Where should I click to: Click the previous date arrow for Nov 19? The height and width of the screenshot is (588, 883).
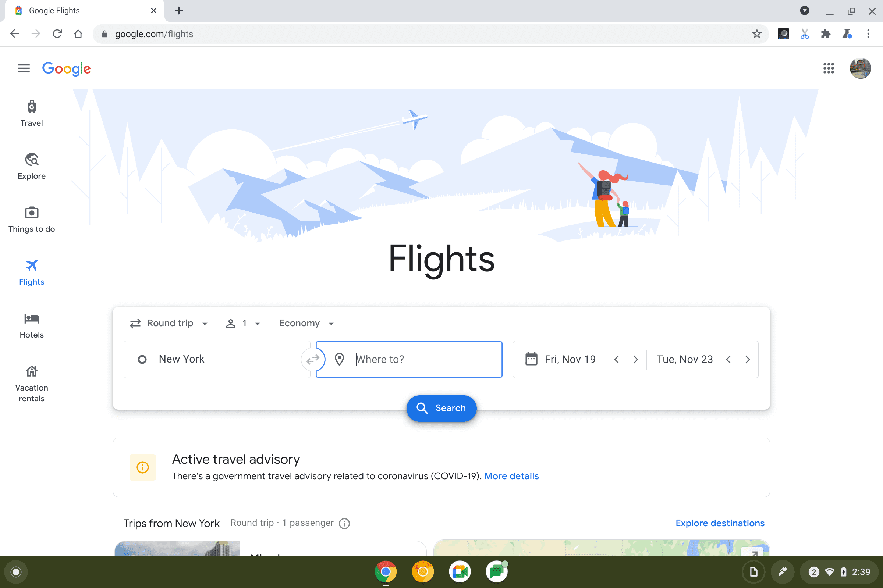(616, 359)
